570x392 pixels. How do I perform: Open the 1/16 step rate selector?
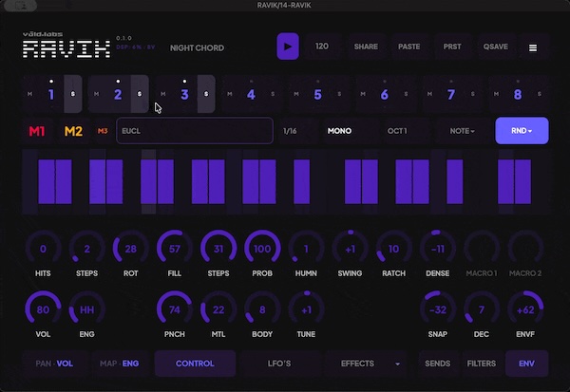click(x=290, y=131)
